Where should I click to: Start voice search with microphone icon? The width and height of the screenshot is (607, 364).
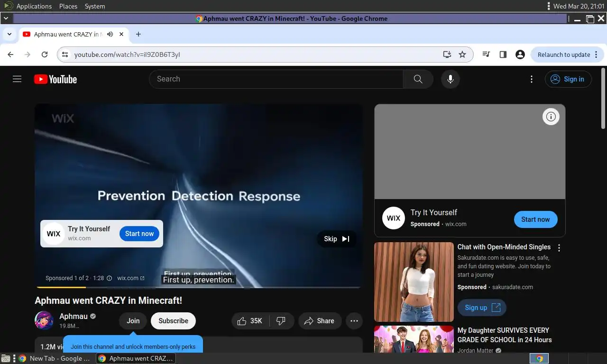451,79
